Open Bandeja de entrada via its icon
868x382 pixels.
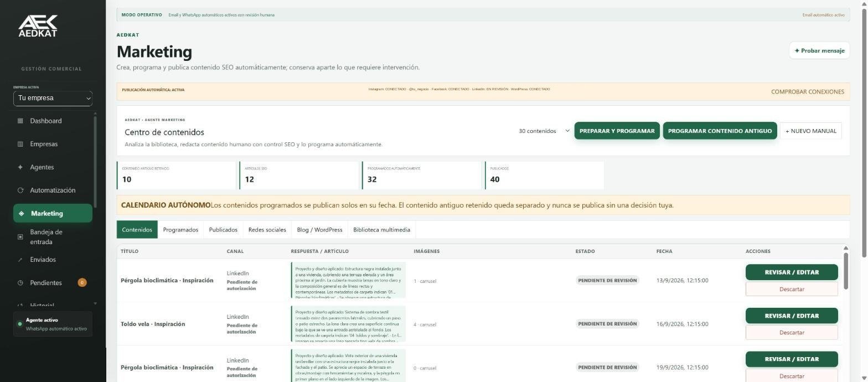coord(20,237)
